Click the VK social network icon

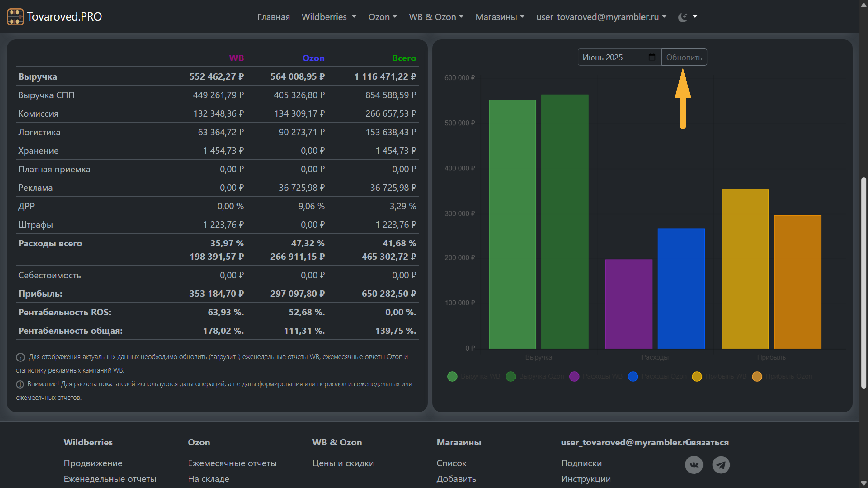tap(694, 465)
